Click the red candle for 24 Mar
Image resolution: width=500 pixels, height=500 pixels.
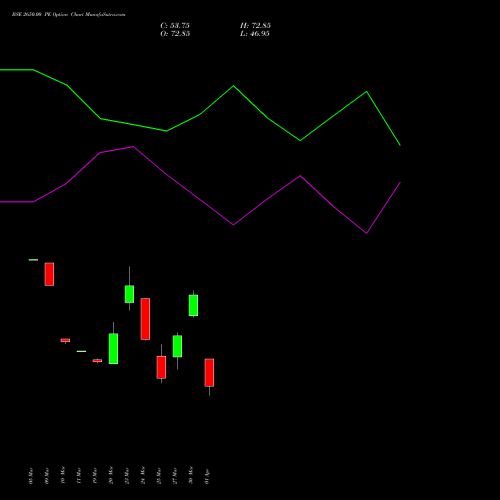tap(145, 319)
